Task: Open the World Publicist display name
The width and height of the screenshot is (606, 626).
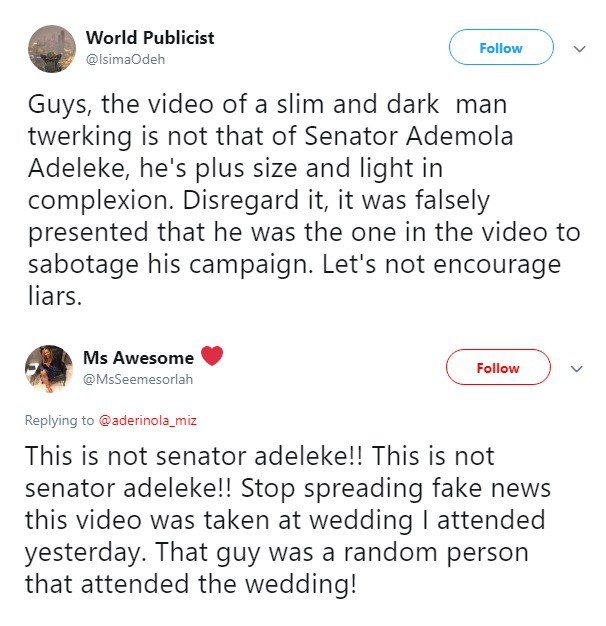Action: tap(150, 38)
